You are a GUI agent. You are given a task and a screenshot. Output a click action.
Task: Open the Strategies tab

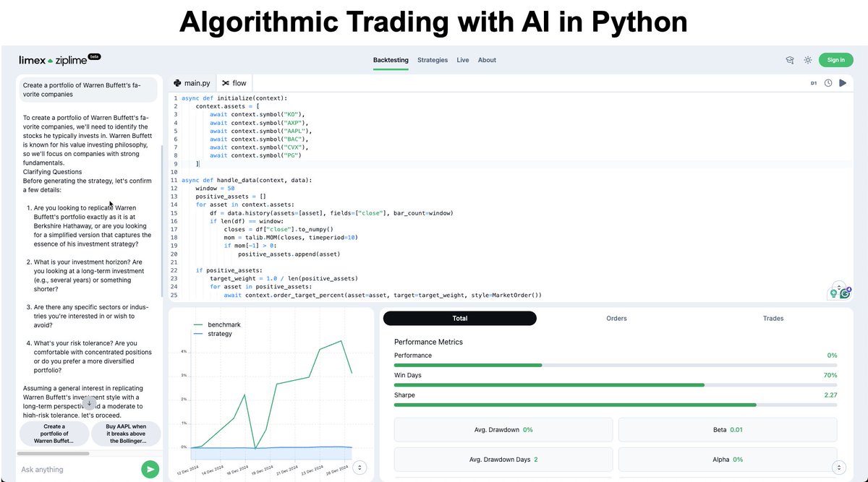433,60
